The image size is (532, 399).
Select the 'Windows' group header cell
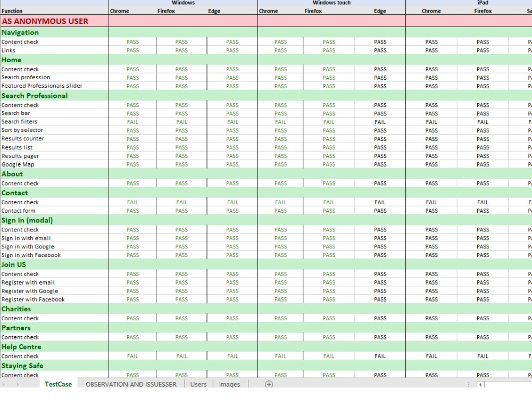(183, 3)
